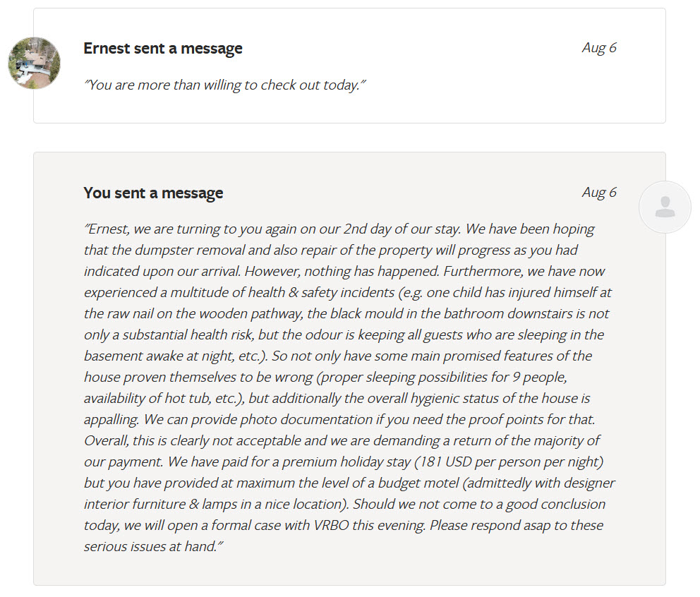Image resolution: width=700 pixels, height=597 pixels.
Task: Select Ernest's "check out today" message text
Action: [224, 85]
